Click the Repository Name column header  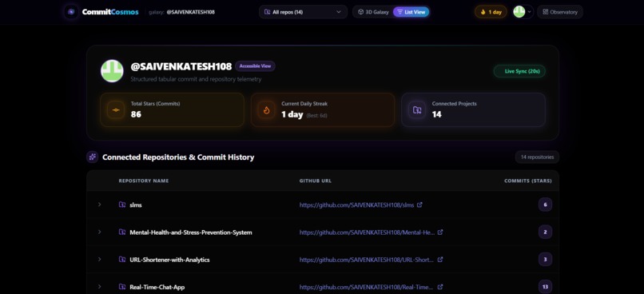pyautogui.click(x=144, y=181)
